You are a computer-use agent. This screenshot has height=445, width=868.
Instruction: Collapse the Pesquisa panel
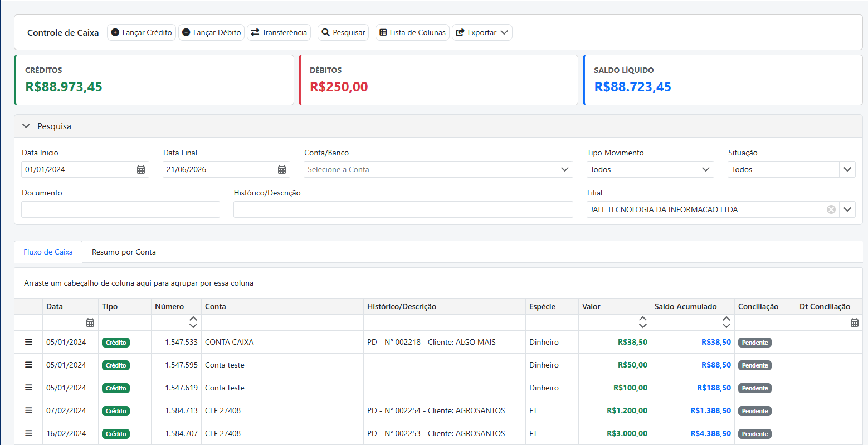tap(26, 126)
